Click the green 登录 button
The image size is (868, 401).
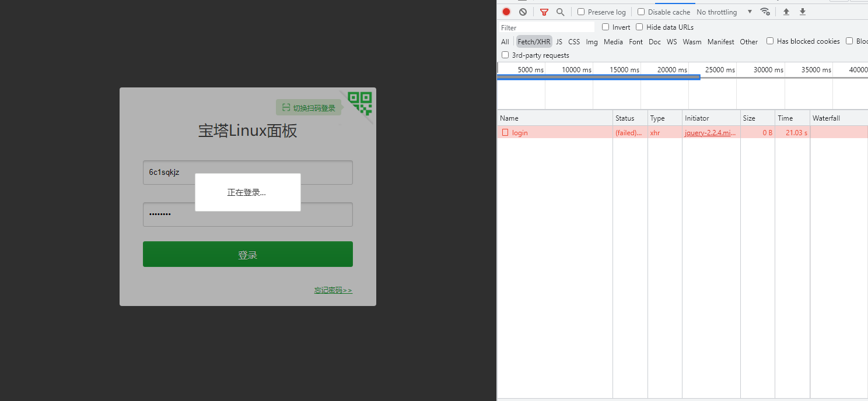[247, 254]
